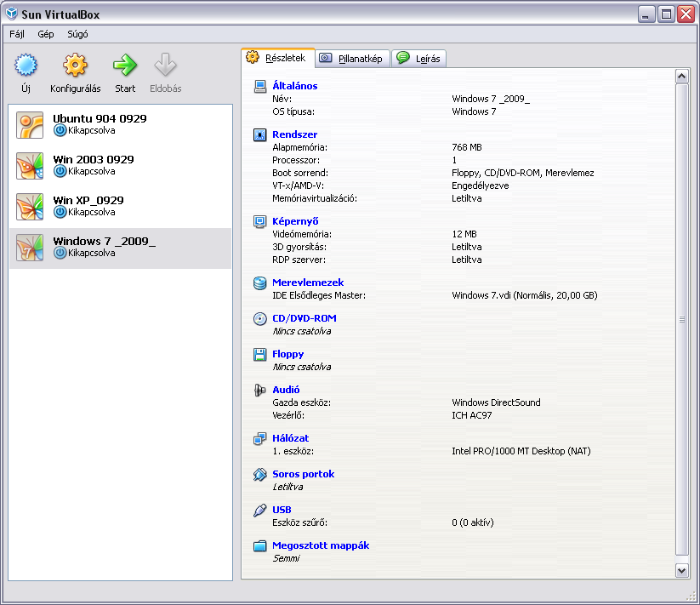Click the Soros portok connector icon
The width and height of the screenshot is (700, 605).
coord(260,475)
